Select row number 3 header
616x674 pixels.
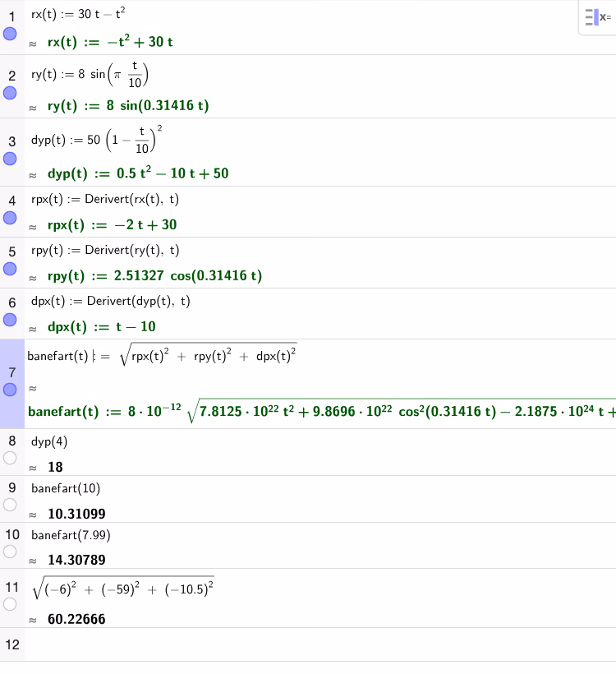12,142
